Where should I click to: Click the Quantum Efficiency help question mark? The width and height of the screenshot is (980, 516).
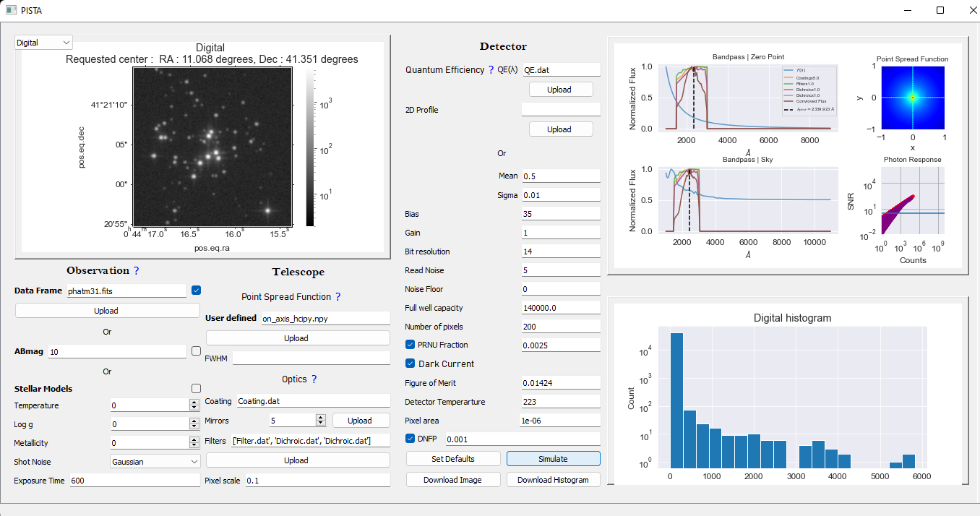(491, 70)
